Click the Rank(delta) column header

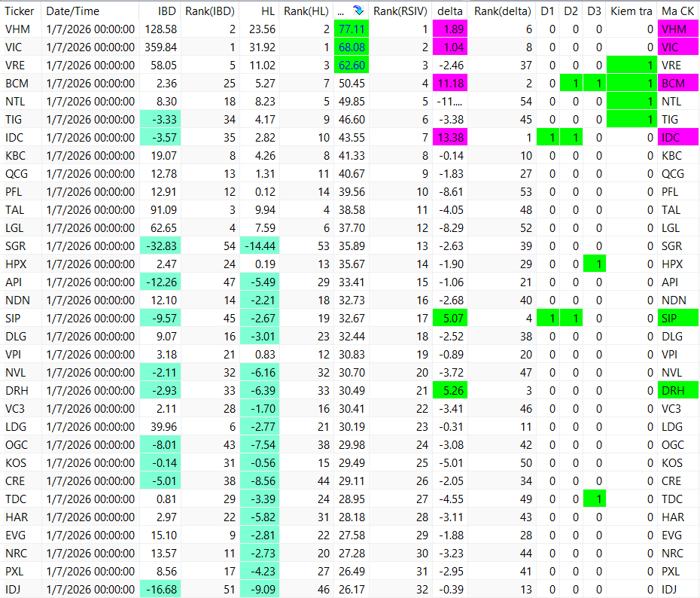[x=503, y=11]
